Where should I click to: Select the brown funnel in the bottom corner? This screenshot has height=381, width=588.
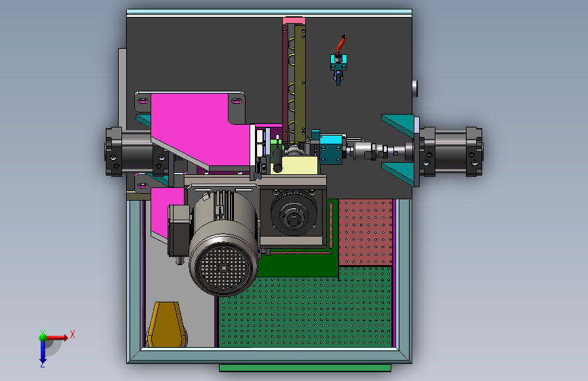click(x=167, y=324)
